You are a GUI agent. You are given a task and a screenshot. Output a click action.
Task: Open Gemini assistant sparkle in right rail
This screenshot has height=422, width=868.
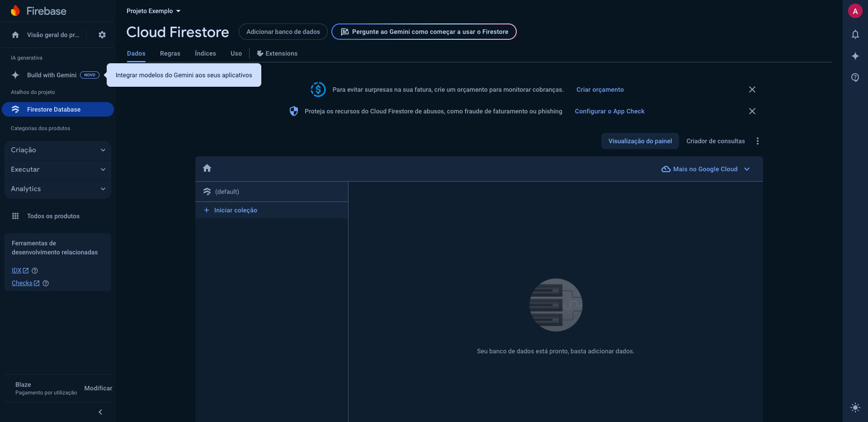tap(855, 56)
